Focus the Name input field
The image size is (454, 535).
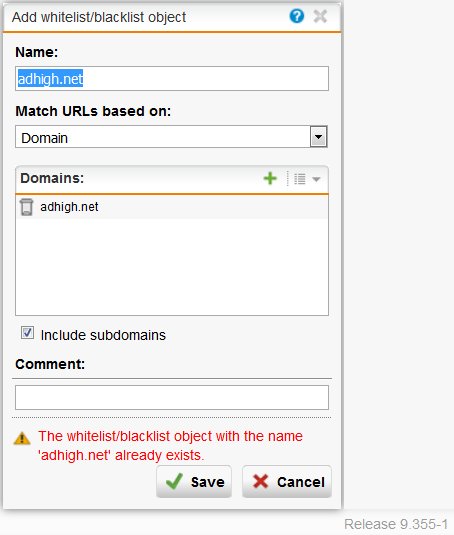click(172, 79)
